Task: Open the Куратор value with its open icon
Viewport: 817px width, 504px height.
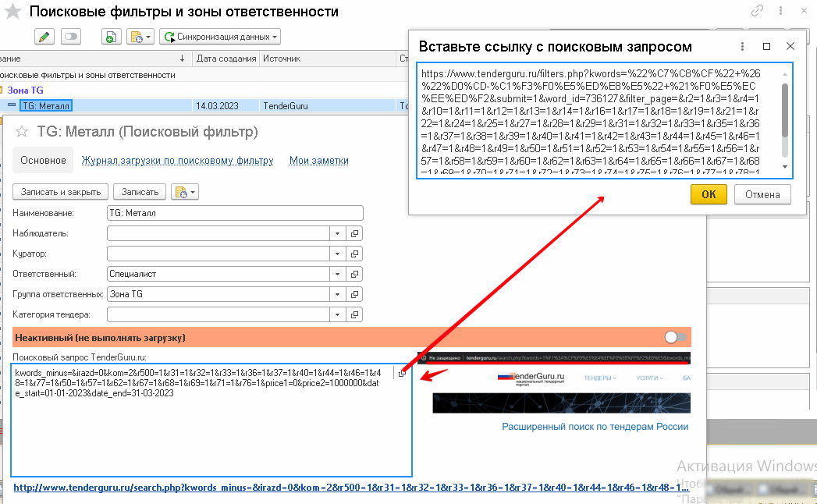Action: pos(354,254)
